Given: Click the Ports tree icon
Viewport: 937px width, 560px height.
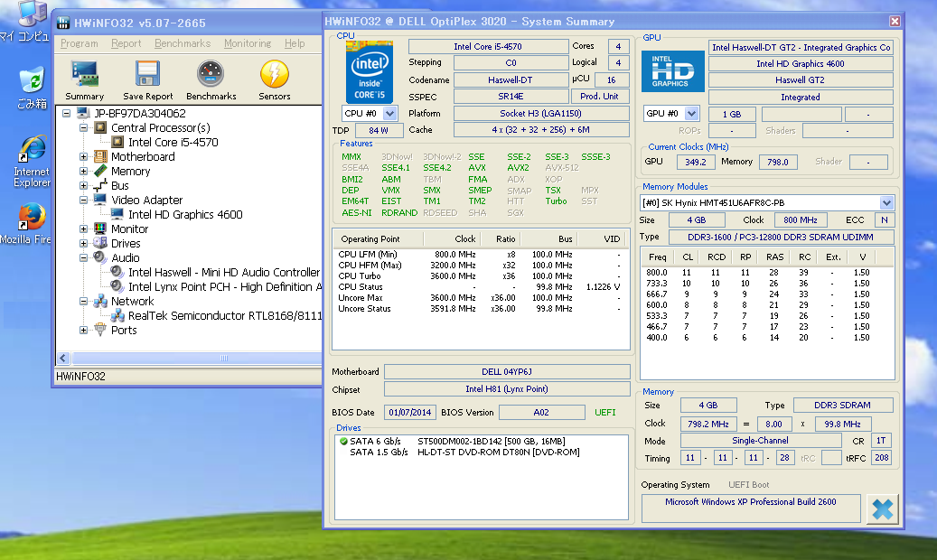Looking at the screenshot, I should (x=100, y=330).
